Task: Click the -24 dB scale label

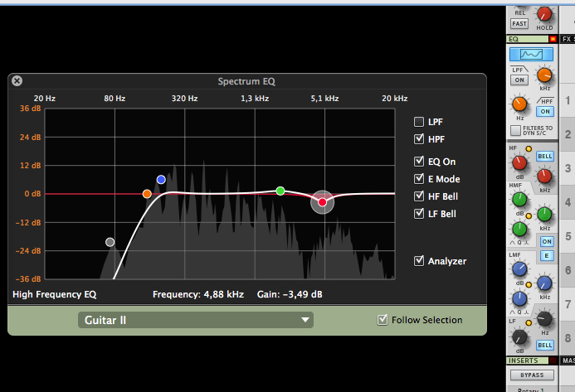Action: tap(28, 250)
